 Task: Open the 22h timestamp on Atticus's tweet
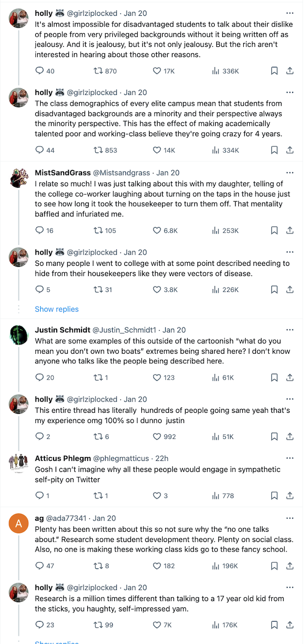162,458
